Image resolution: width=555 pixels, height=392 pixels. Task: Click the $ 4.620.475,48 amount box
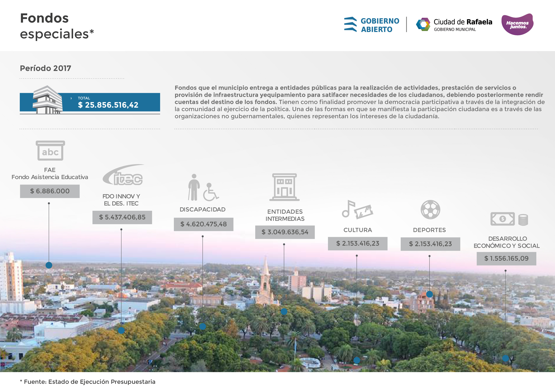point(203,224)
